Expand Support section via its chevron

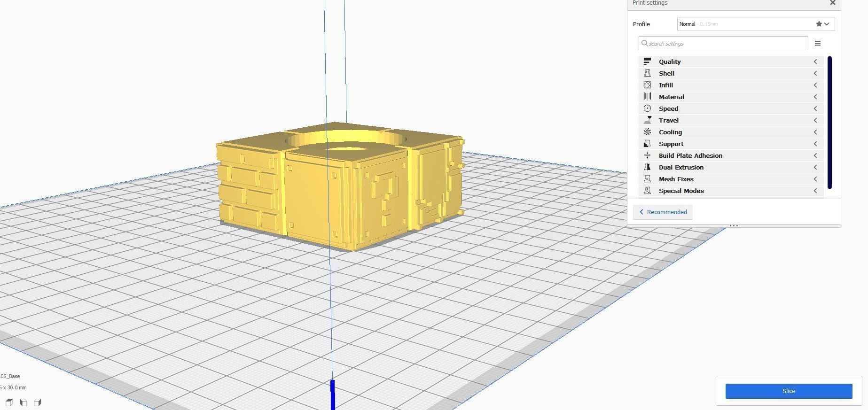[x=815, y=144]
